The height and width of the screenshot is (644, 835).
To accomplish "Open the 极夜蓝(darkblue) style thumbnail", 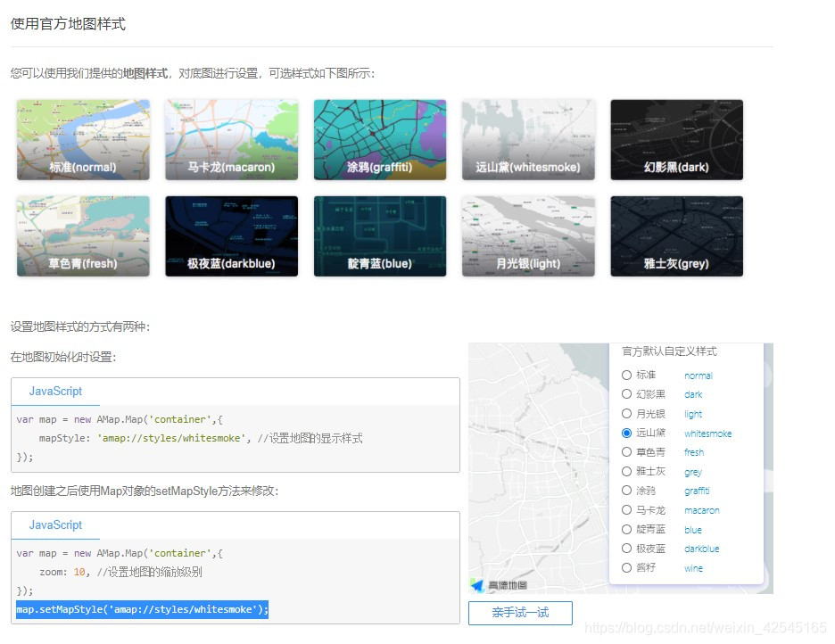I will click(232, 235).
